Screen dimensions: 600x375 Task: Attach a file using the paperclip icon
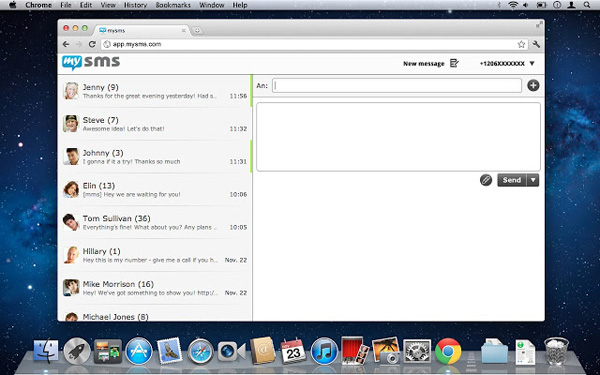point(486,180)
